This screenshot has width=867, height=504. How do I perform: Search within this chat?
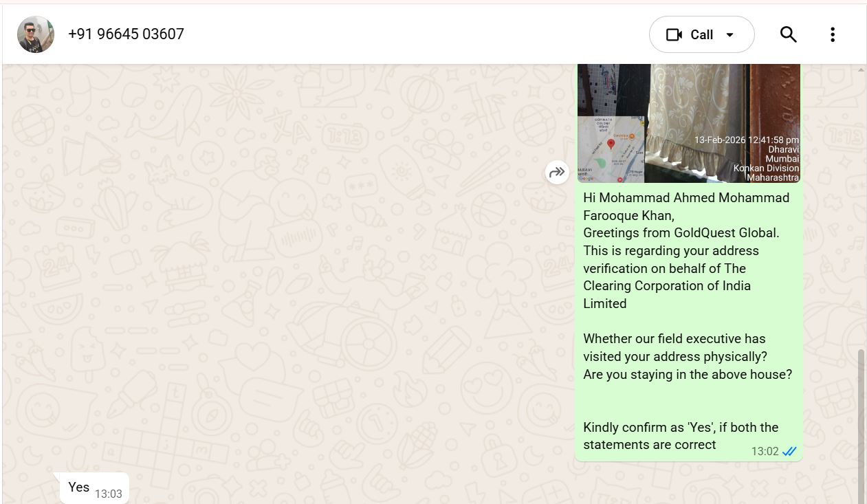pos(788,34)
